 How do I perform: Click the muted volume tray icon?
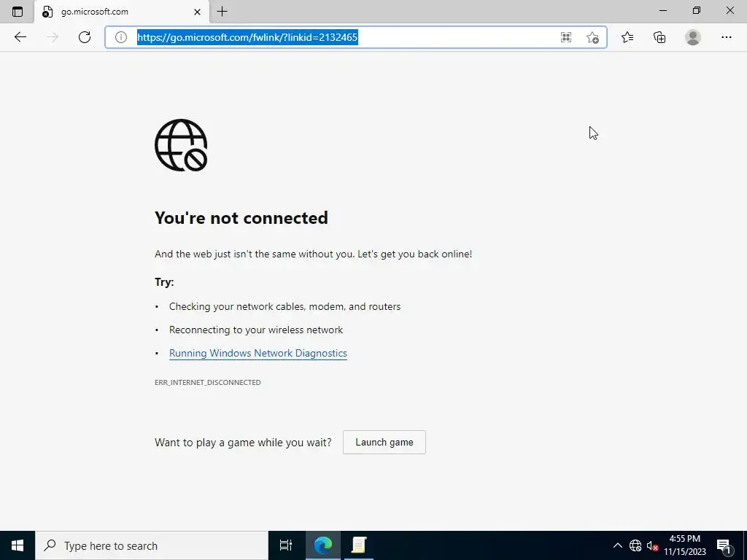(652, 545)
